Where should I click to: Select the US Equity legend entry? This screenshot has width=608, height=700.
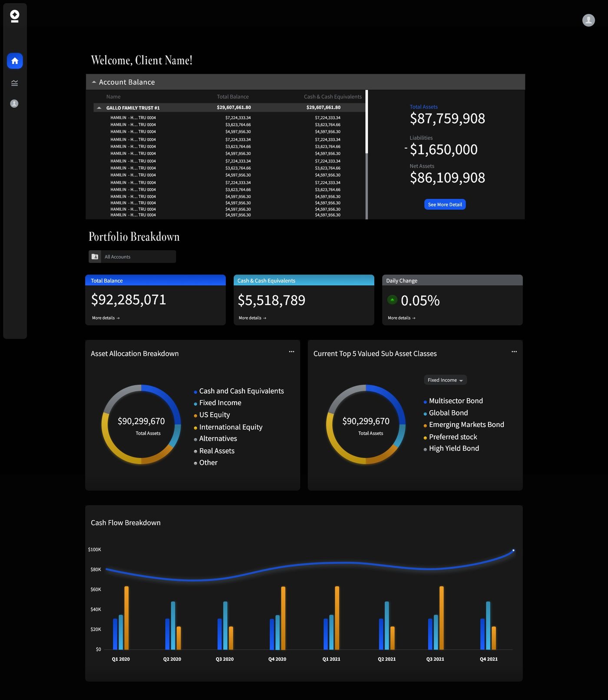(212, 415)
